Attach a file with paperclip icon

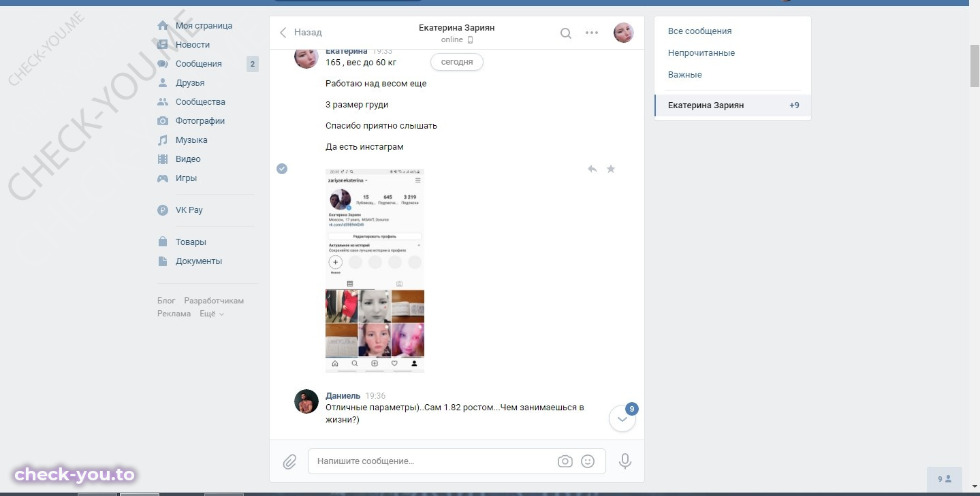click(x=289, y=462)
